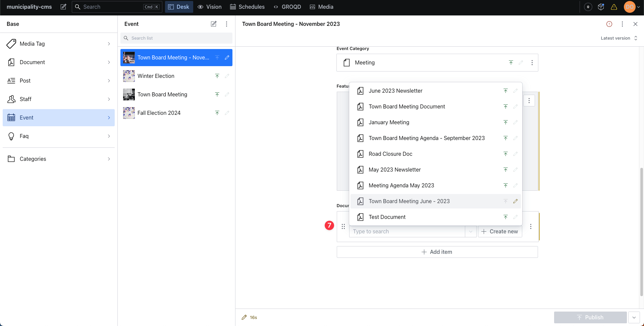This screenshot has width=644, height=326.
Task: Open the Publish button dropdown chevron
Action: (x=634, y=317)
